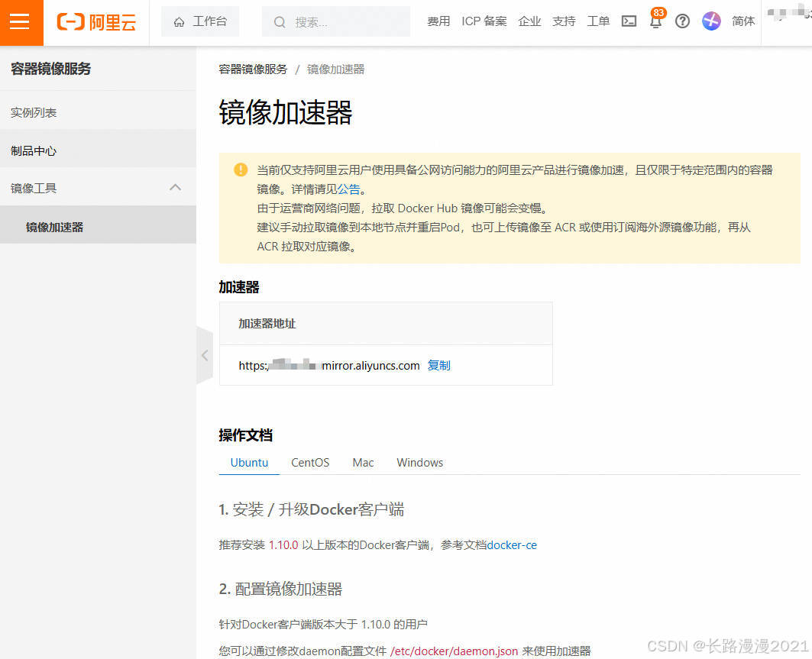Switch to the Ubuntu tab
812x659 pixels.
[249, 462]
